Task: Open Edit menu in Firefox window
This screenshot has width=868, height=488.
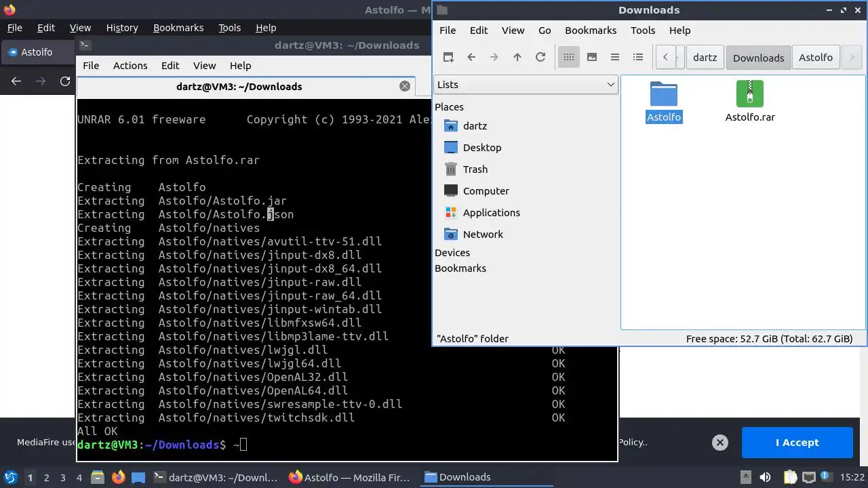Action: (x=46, y=27)
